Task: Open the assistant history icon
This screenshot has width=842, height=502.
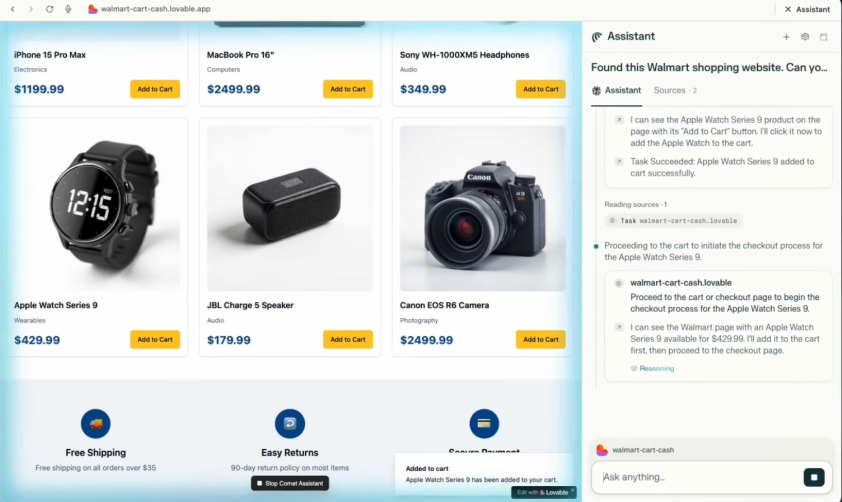Action: (x=824, y=37)
